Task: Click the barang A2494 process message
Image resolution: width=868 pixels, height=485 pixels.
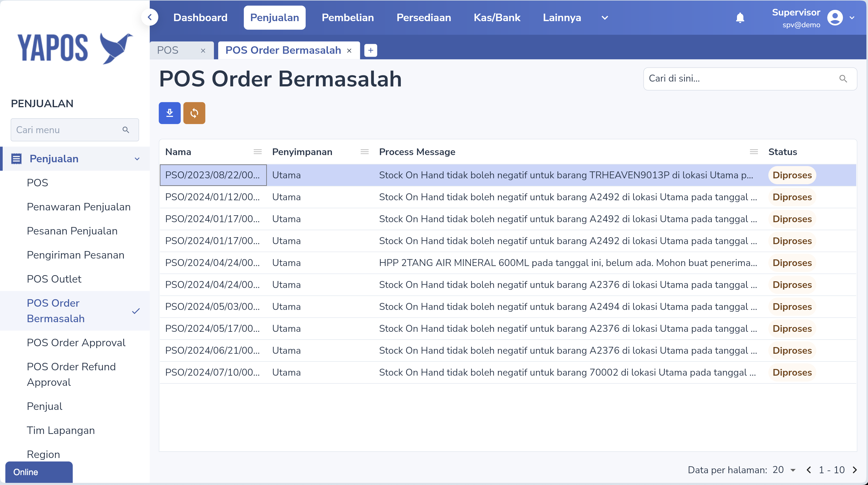Action: click(568, 306)
